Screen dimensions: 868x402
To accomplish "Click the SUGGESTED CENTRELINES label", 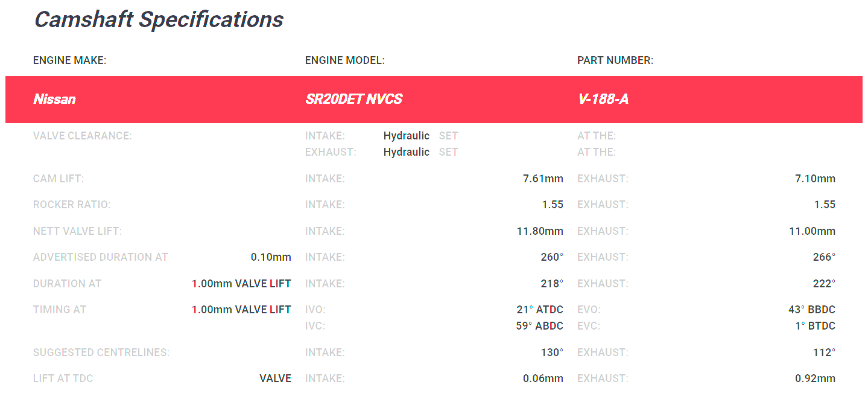I will click(101, 353).
